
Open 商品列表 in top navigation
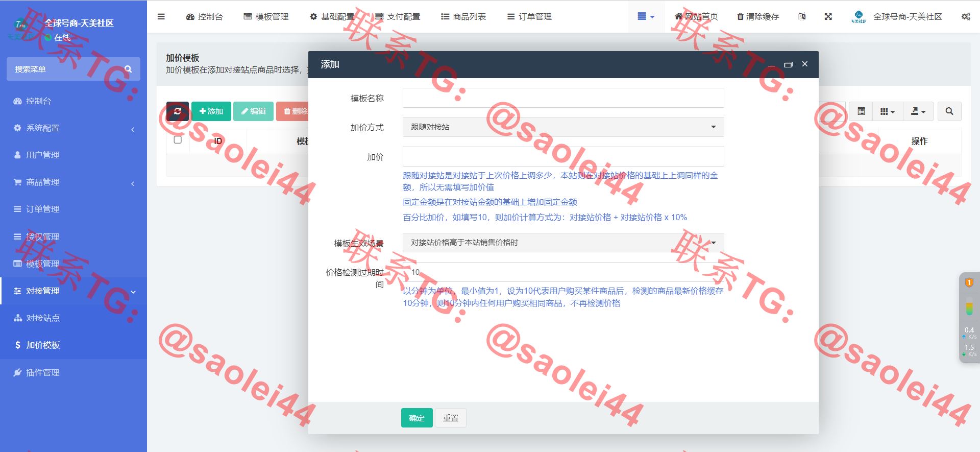pyautogui.click(x=463, y=16)
